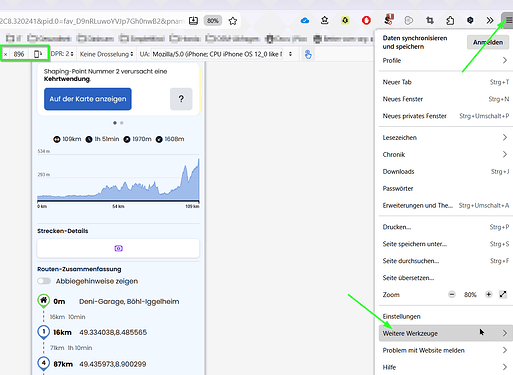
Task: Click the red Opera-style extension icon
Action: [366, 21]
